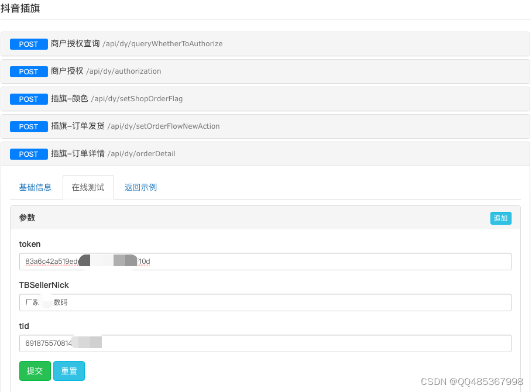
Task: Click the 抖音插旗 page title
Action: click(x=20, y=8)
